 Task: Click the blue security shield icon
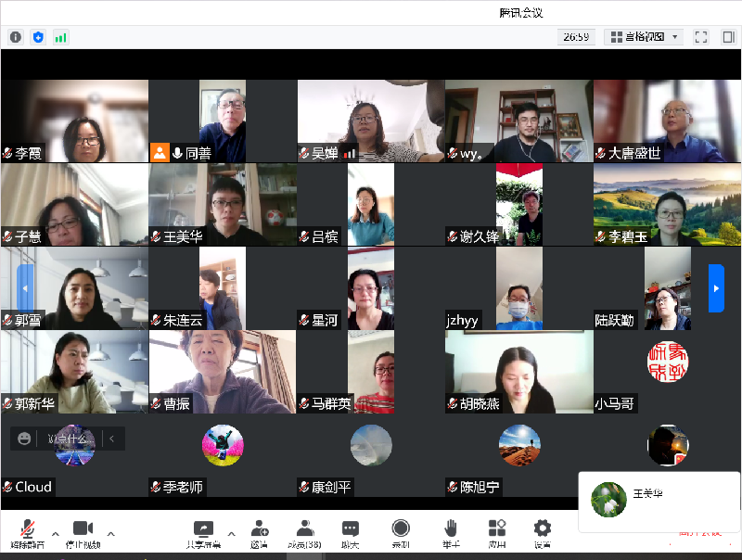pos(38,37)
